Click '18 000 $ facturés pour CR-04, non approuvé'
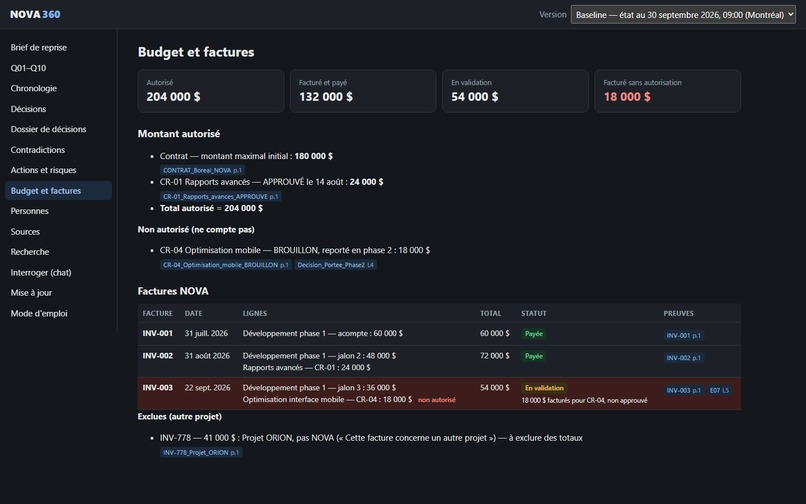Image resolution: width=806 pixels, height=504 pixels. coord(584,400)
